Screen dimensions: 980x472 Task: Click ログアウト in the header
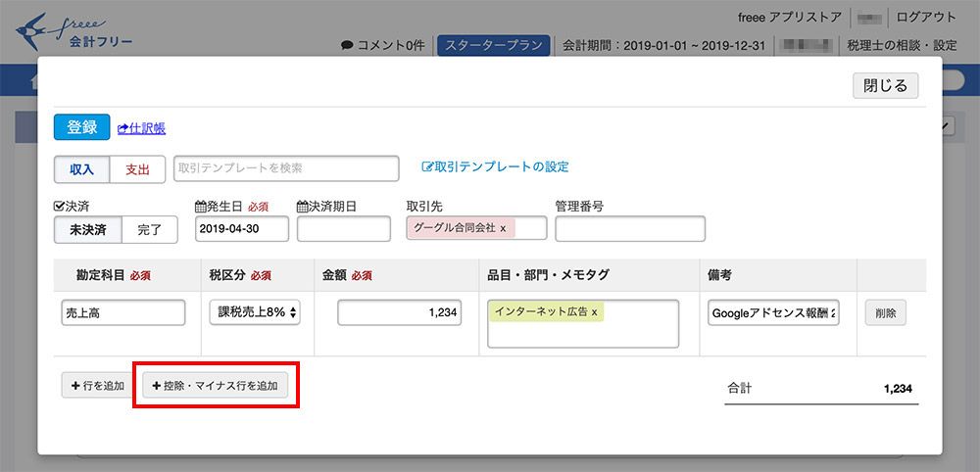926,18
